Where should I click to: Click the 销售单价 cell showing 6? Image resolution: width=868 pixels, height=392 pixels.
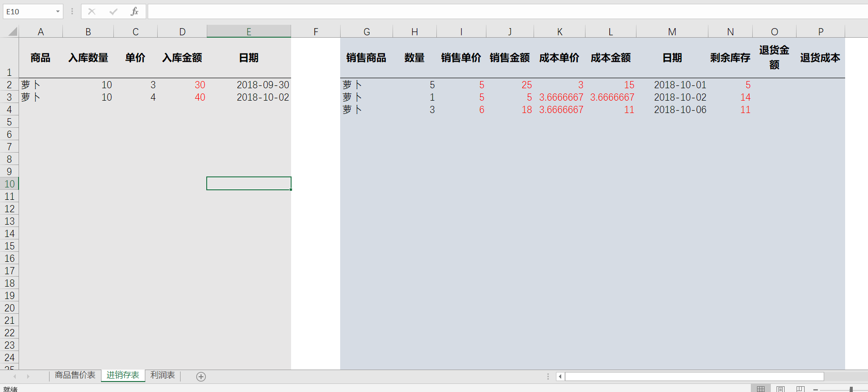tap(461, 109)
